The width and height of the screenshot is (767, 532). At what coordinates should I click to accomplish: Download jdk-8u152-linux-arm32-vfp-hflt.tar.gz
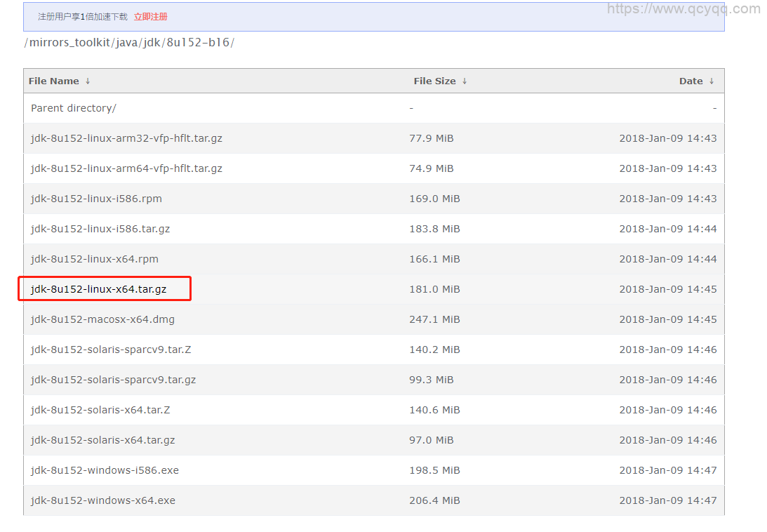(126, 138)
